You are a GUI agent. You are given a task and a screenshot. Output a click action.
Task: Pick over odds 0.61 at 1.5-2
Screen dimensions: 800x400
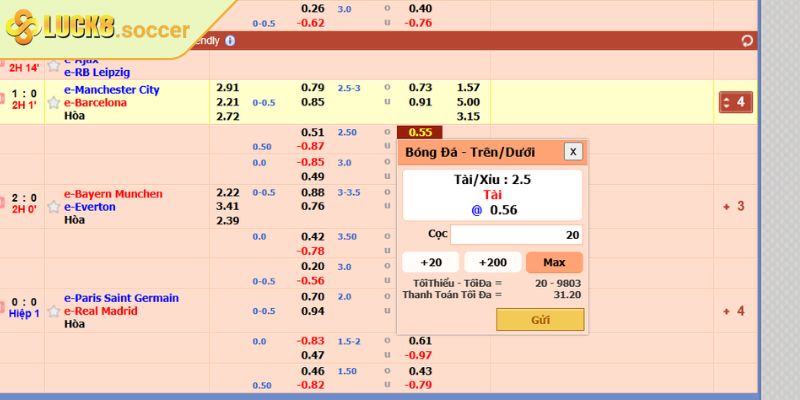coord(420,341)
